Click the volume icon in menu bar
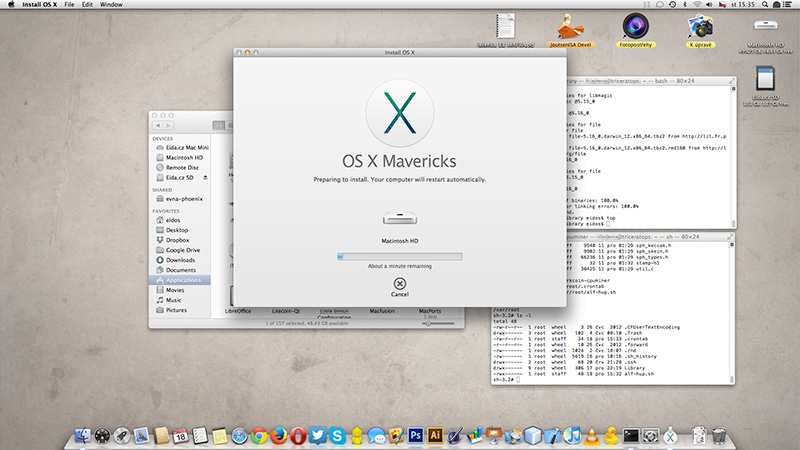This screenshot has height=450, width=800. 709,4
